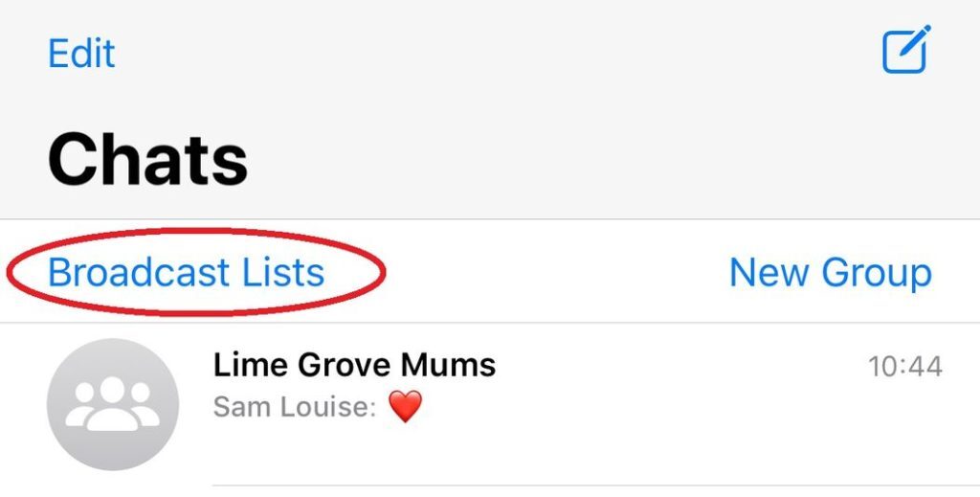
Task: Click the people silhouette in the avatar
Action: pos(113,404)
